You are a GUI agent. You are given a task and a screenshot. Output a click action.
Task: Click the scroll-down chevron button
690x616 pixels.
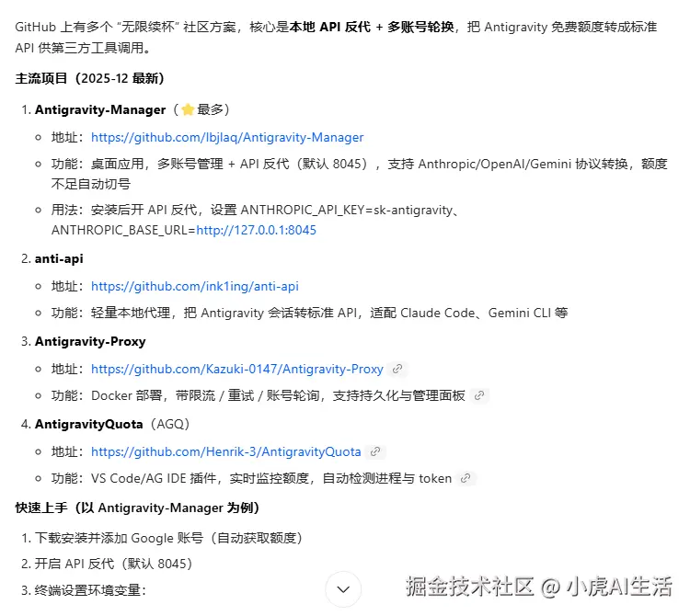(x=343, y=589)
